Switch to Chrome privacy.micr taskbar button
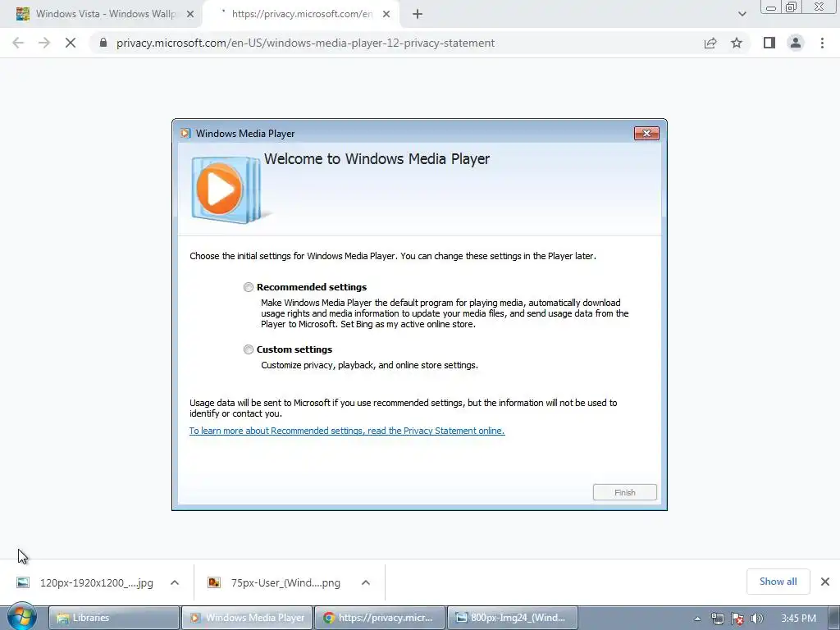840x630 pixels. pos(379,618)
